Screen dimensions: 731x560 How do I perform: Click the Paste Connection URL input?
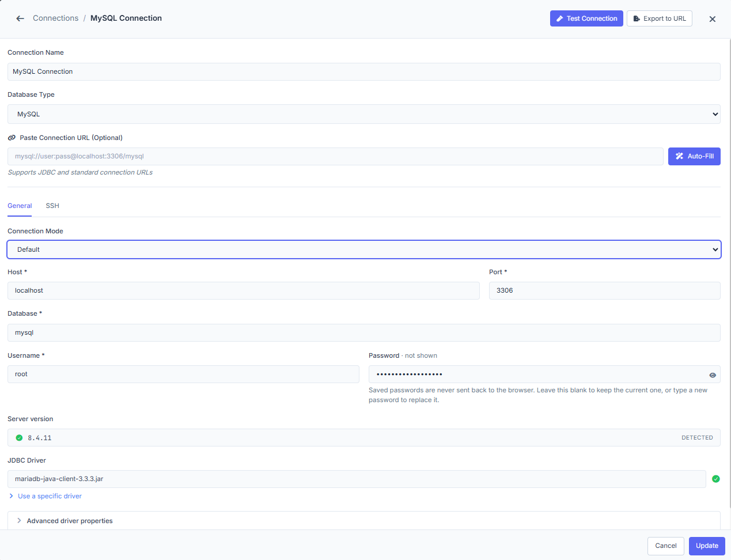tap(335, 156)
